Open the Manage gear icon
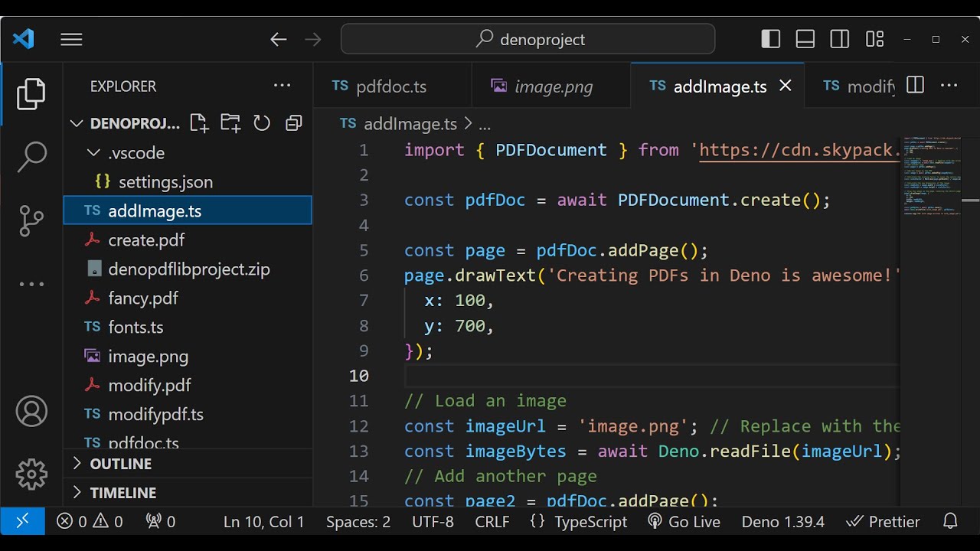The width and height of the screenshot is (980, 551). [x=31, y=474]
